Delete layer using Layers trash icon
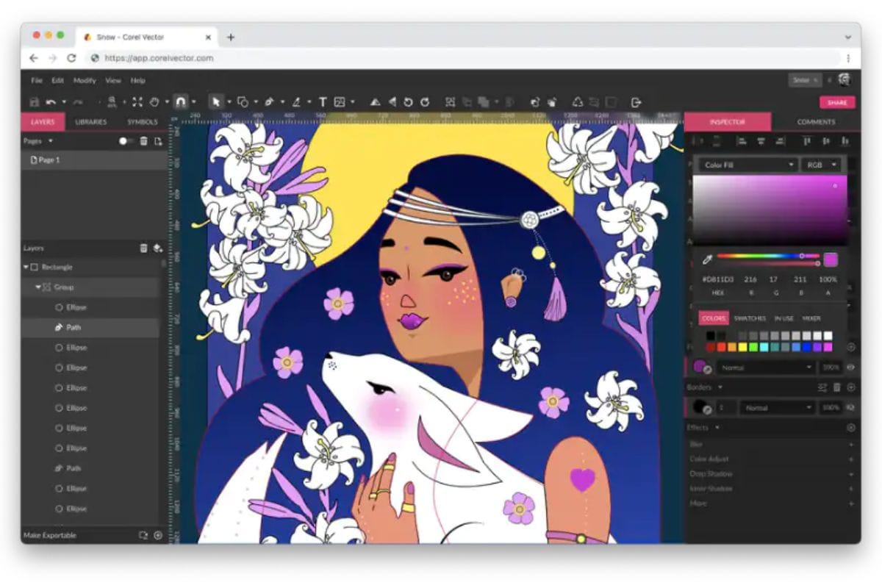The height and width of the screenshot is (588, 882). (x=144, y=248)
